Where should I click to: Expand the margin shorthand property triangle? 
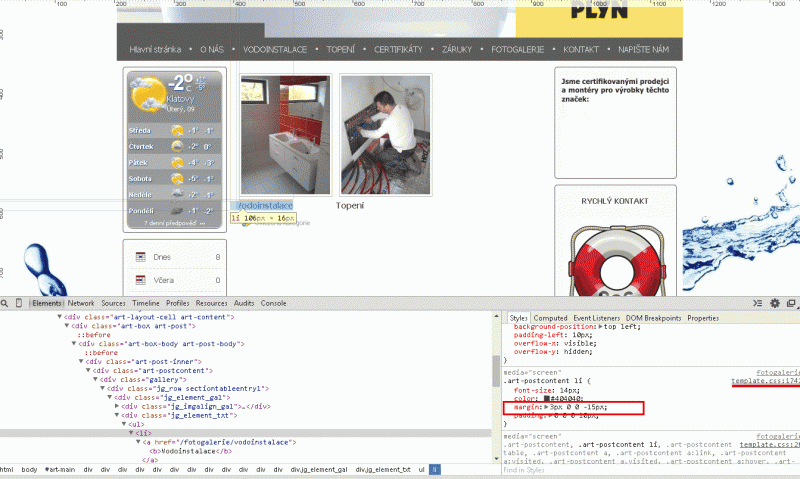tap(545, 408)
